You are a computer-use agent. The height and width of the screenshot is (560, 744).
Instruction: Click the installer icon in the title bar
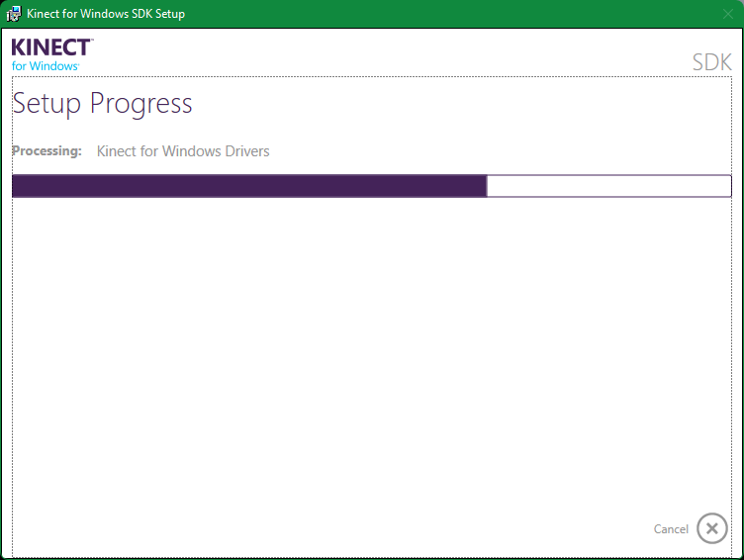point(14,14)
